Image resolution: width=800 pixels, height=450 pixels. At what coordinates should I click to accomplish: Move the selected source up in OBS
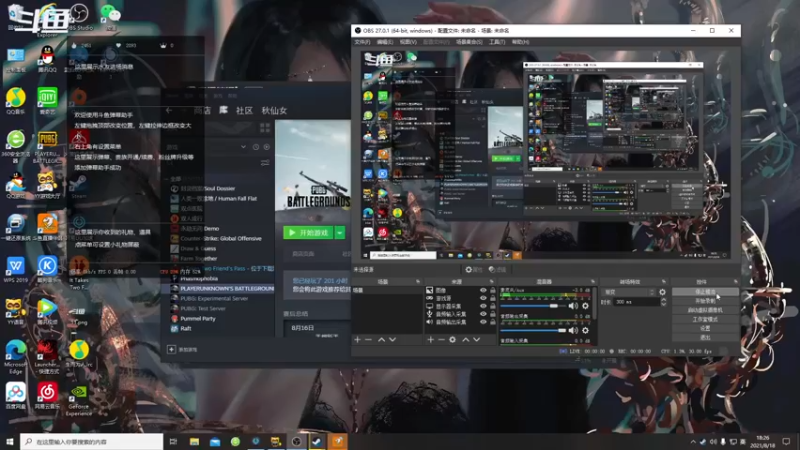pos(465,340)
